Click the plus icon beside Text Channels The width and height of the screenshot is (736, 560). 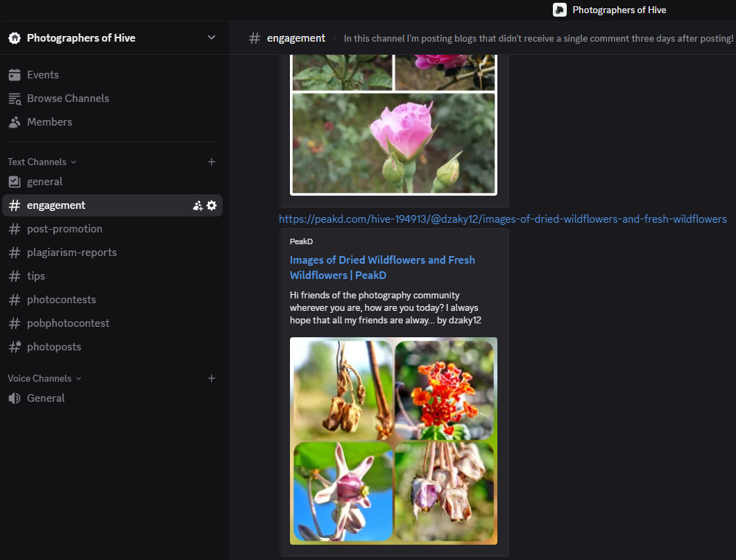tap(212, 162)
